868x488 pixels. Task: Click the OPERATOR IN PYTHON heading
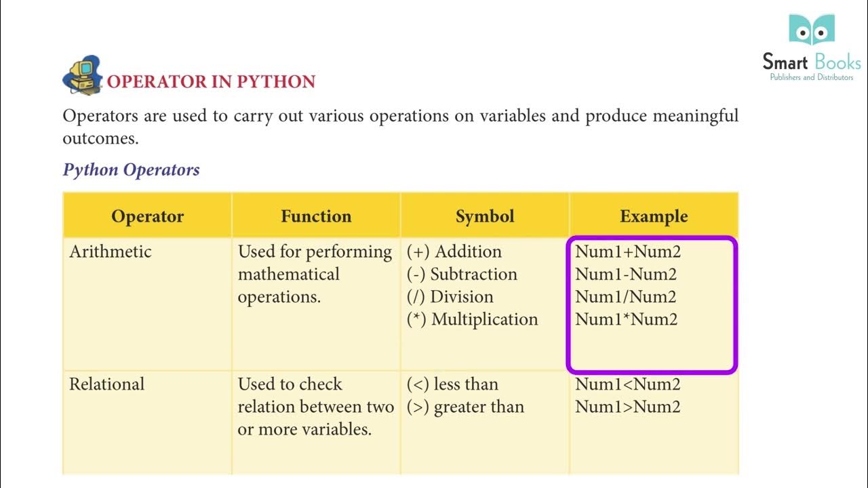point(211,81)
